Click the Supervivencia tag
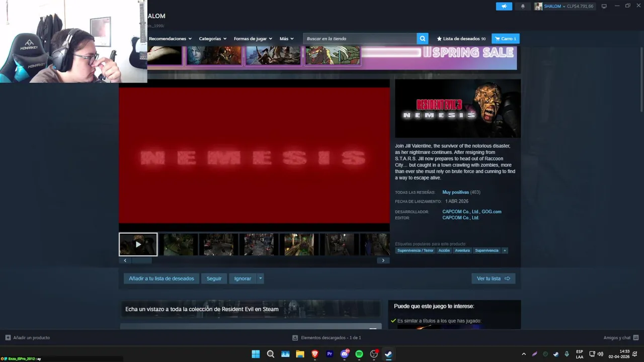 [487, 250]
